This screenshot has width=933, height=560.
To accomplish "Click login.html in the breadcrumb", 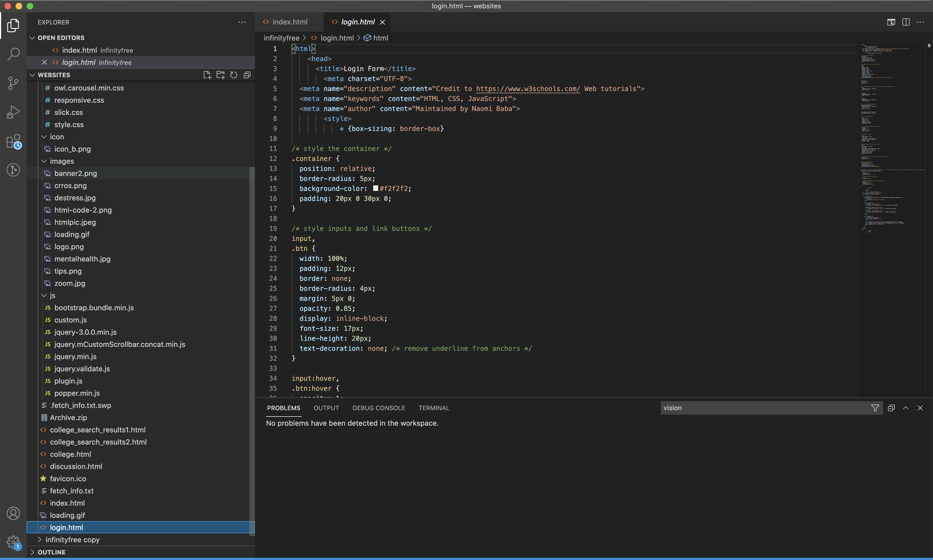I will pos(337,38).
